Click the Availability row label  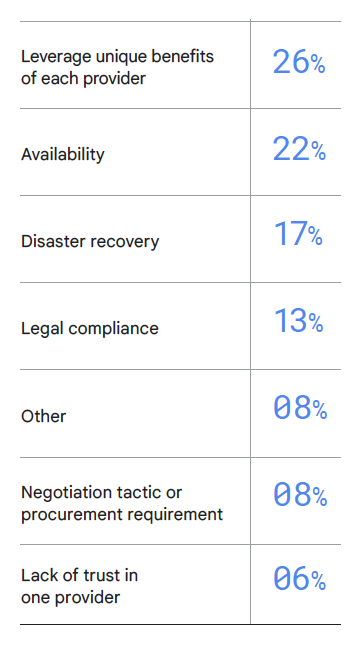click(63, 155)
